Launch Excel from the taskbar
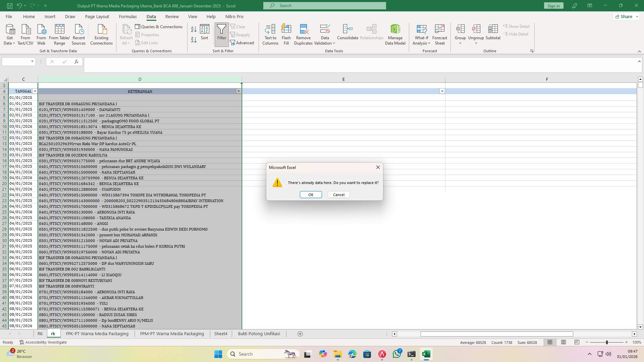Viewport: 644px width, 362px height. (x=426, y=354)
